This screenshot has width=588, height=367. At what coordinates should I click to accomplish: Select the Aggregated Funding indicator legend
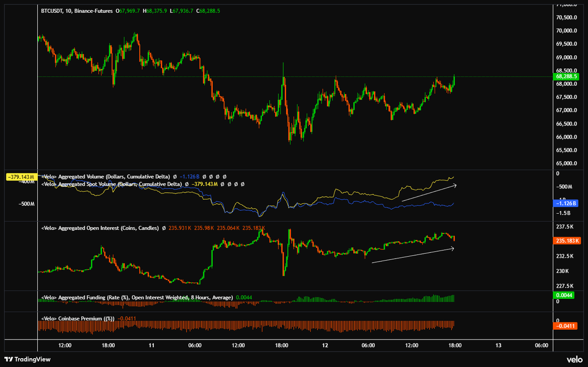click(x=137, y=297)
